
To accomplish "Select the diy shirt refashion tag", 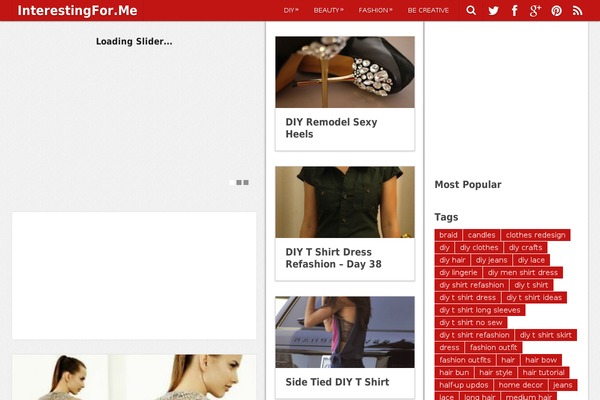I will [x=471, y=285].
